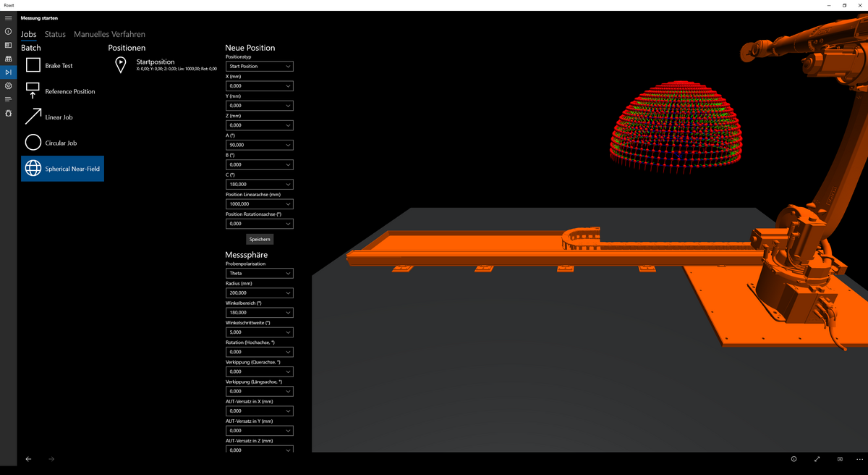Open the AUT-Versatz in X combo box
The image size is (868, 475).
tap(259, 411)
